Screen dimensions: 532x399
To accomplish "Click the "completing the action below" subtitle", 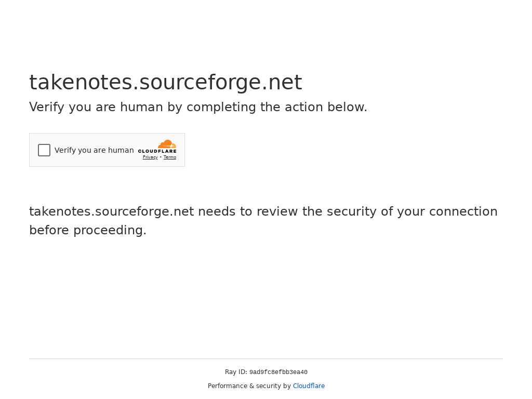I will 276,107.
